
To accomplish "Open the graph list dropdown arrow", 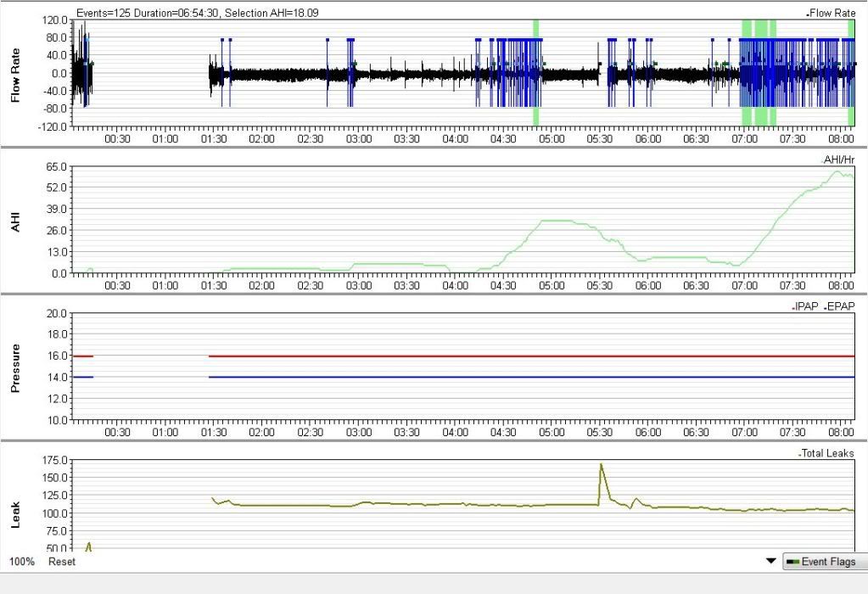I will pos(770,561).
